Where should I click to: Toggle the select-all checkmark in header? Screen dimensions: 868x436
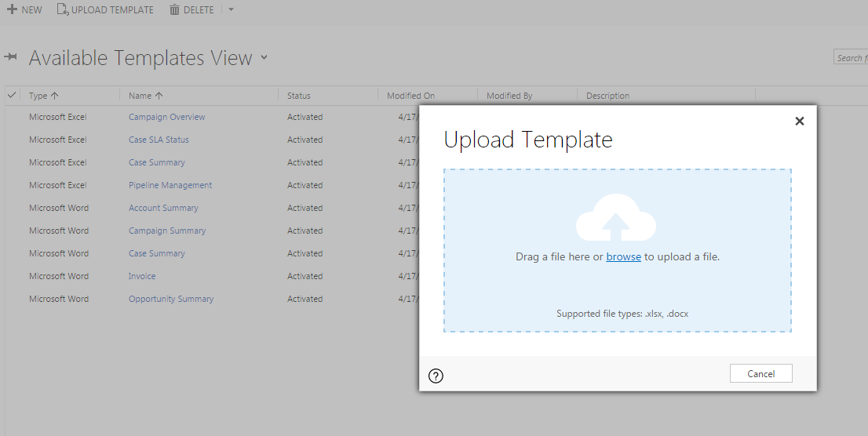12,95
